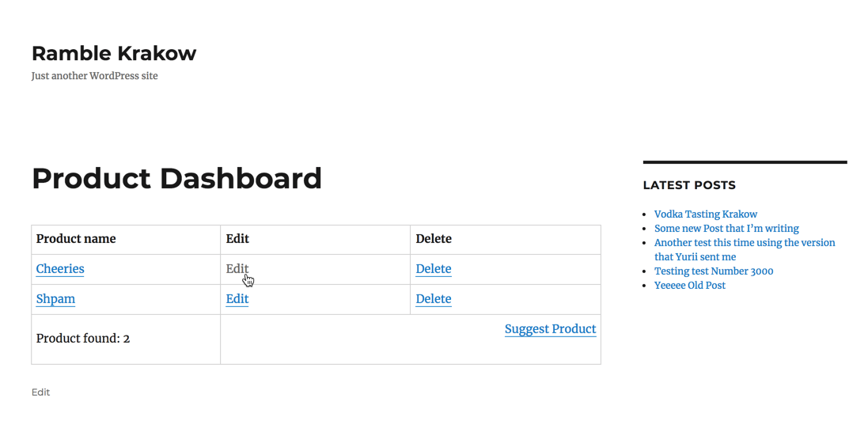Viewport: 868px width, 421px height.
Task: Click the "Just another WordPress site" tagline
Action: pyautogui.click(x=95, y=76)
